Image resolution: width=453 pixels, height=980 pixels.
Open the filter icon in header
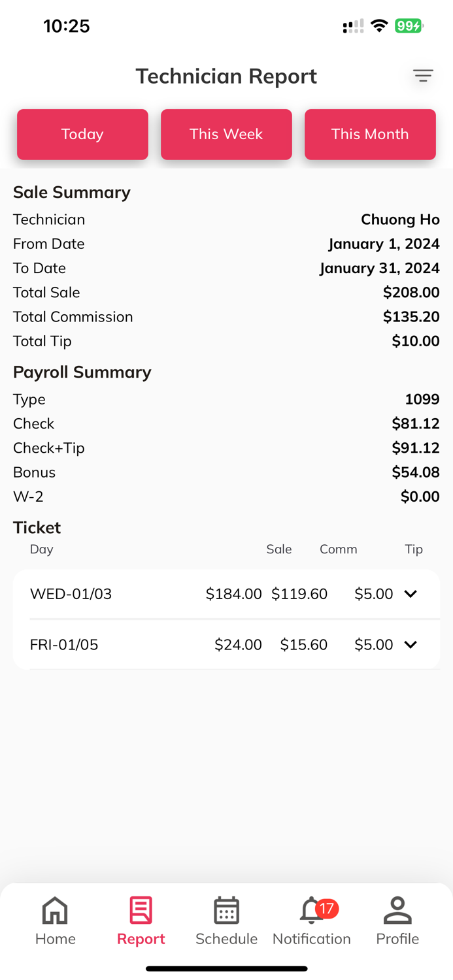click(x=423, y=76)
